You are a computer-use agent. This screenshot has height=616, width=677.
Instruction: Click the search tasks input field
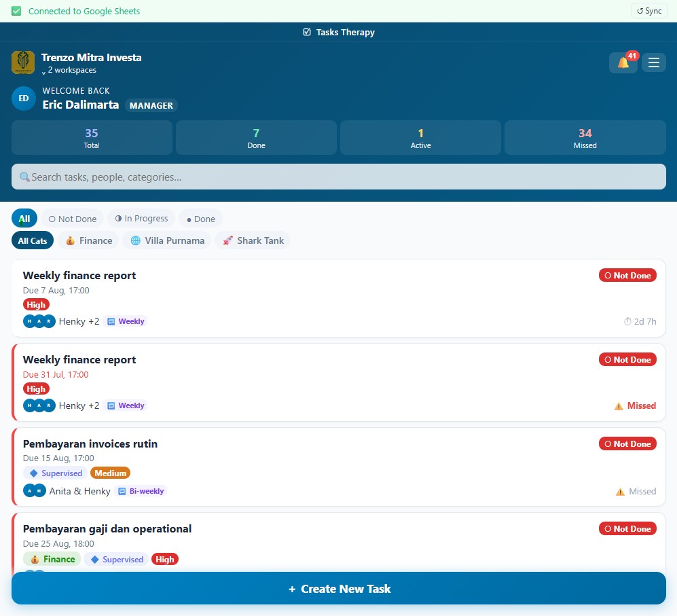click(338, 177)
